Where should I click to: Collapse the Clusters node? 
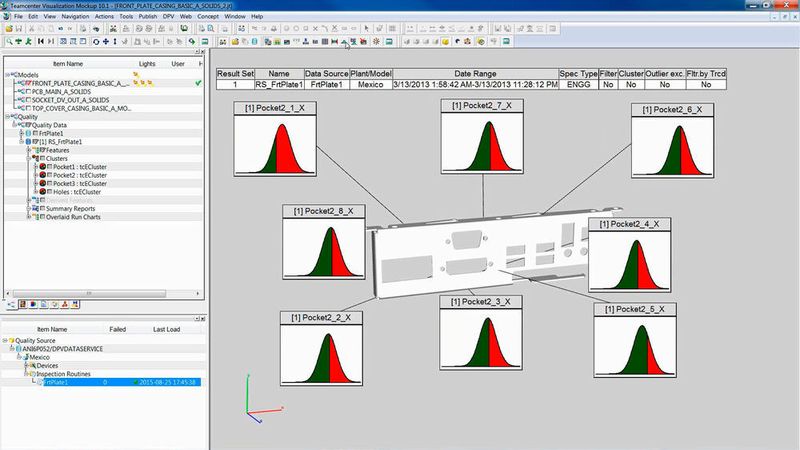point(29,158)
